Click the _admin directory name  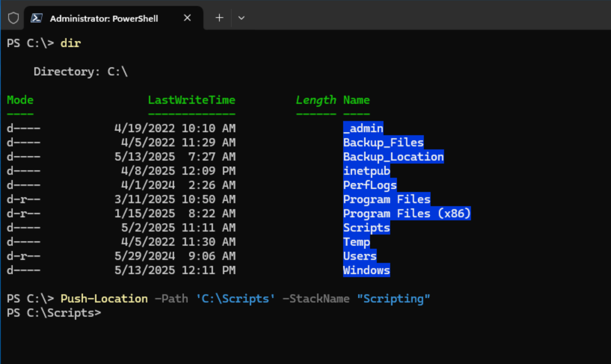tap(363, 128)
